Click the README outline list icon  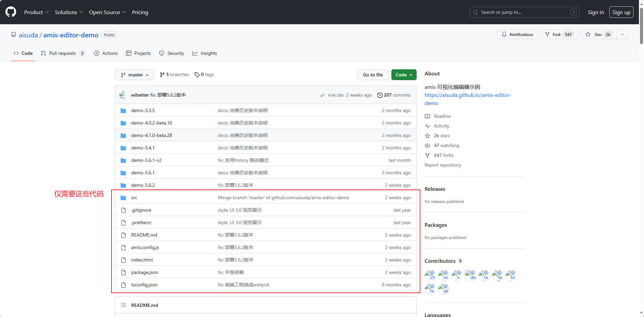pyautogui.click(x=123, y=305)
